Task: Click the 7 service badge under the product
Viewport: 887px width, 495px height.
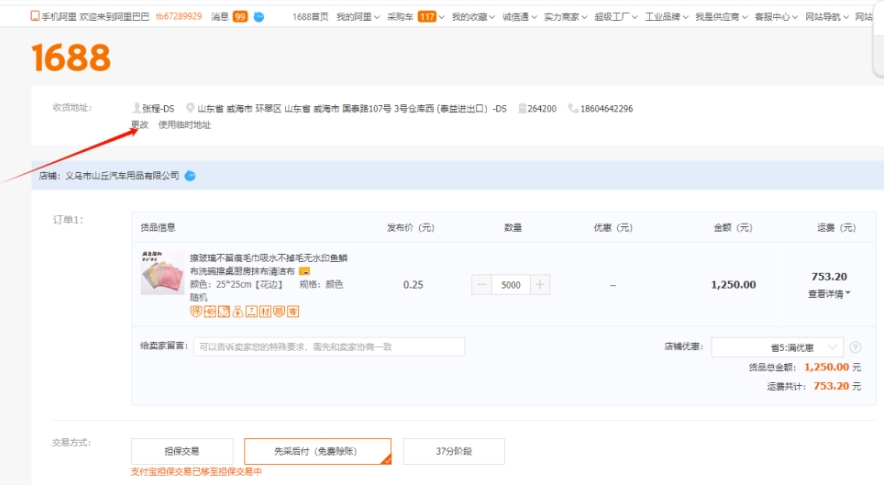Action: (252, 311)
